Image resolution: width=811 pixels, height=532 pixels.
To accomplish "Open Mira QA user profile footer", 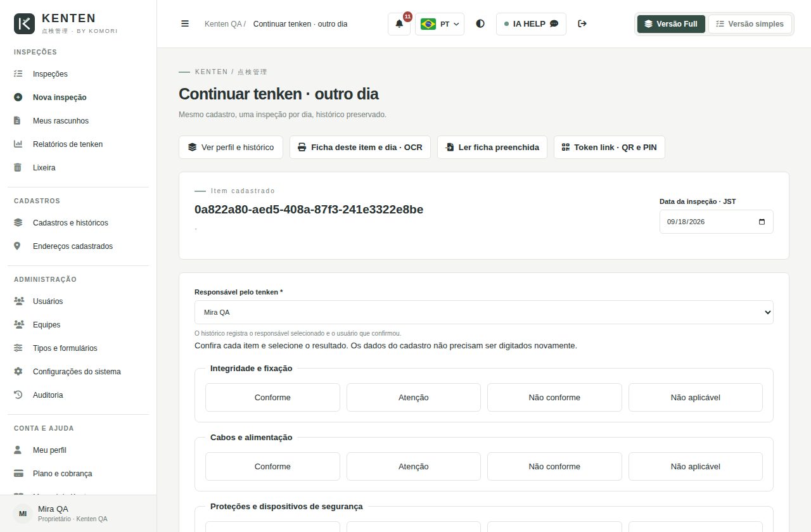I will 78,514.
